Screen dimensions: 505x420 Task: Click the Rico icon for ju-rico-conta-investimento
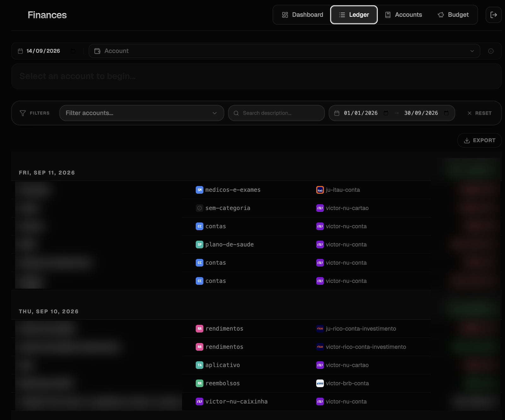[320, 329]
